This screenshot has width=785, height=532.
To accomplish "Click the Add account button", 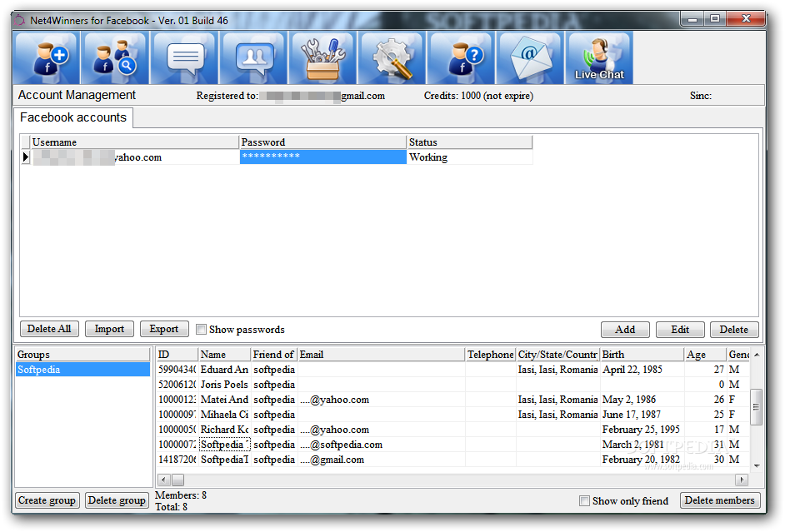I will [x=625, y=330].
